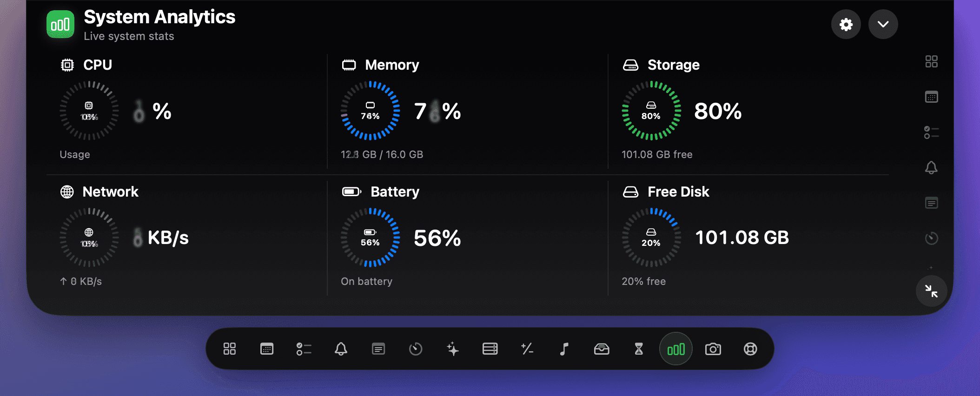
Task: Open checklist tasks icon in dock
Action: (304, 349)
